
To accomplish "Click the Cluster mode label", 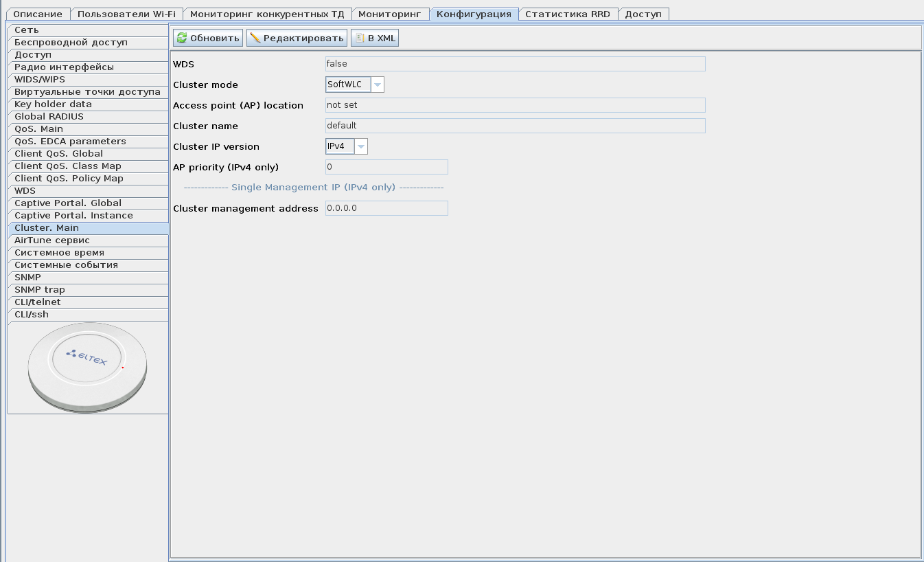I will coord(205,85).
